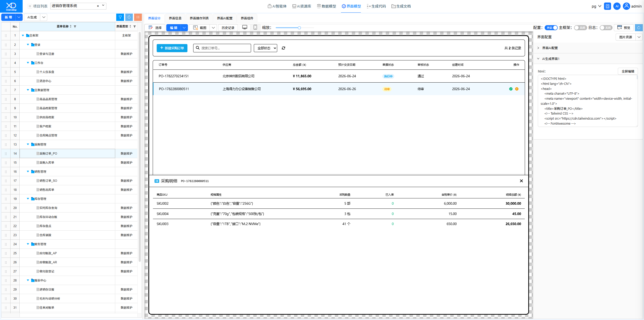The width and height of the screenshot is (644, 320).
Task: Click the 新建采购订单 button
Action: tap(172, 48)
